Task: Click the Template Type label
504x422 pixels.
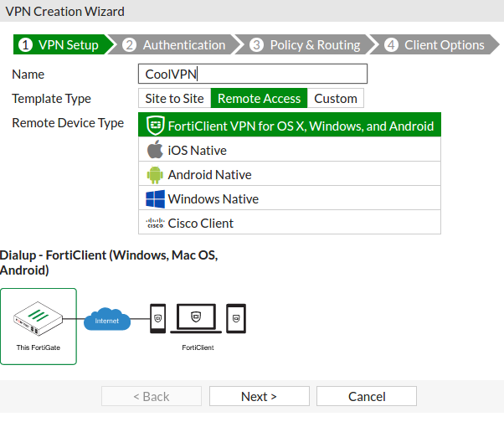Action: pyautogui.click(x=51, y=99)
